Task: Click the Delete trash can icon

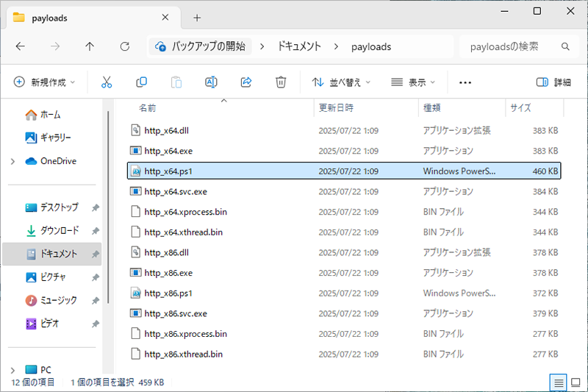Action: (x=281, y=82)
